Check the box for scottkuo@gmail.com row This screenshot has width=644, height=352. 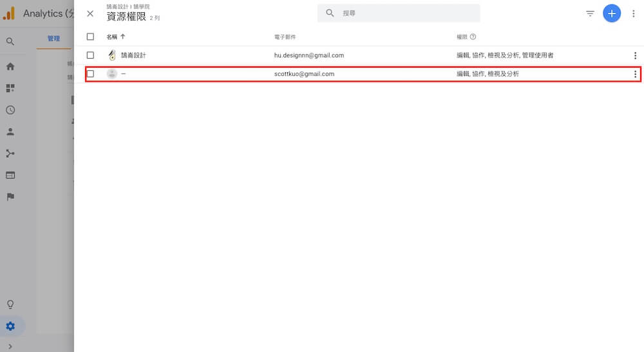(90, 73)
